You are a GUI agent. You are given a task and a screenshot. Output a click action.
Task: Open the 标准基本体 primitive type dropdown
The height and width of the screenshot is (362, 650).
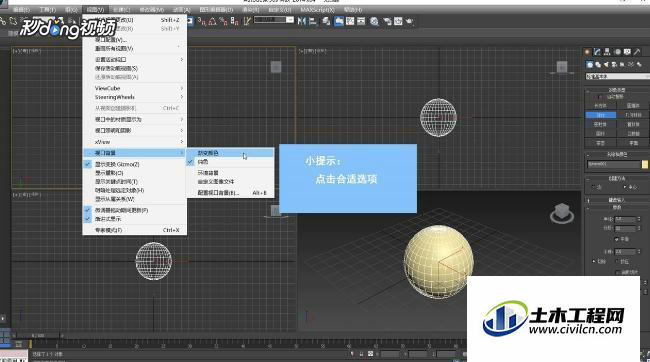pyautogui.click(x=617, y=77)
